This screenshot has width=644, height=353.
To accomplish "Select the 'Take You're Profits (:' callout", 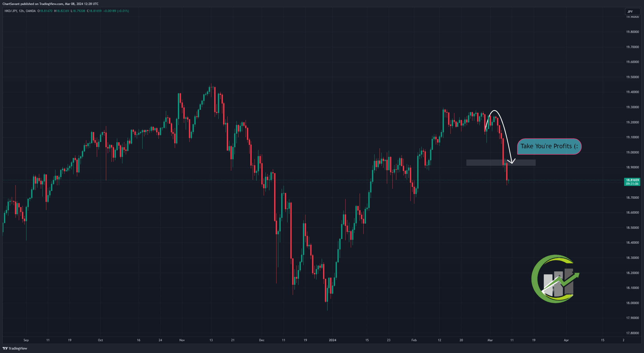I will 549,146.
